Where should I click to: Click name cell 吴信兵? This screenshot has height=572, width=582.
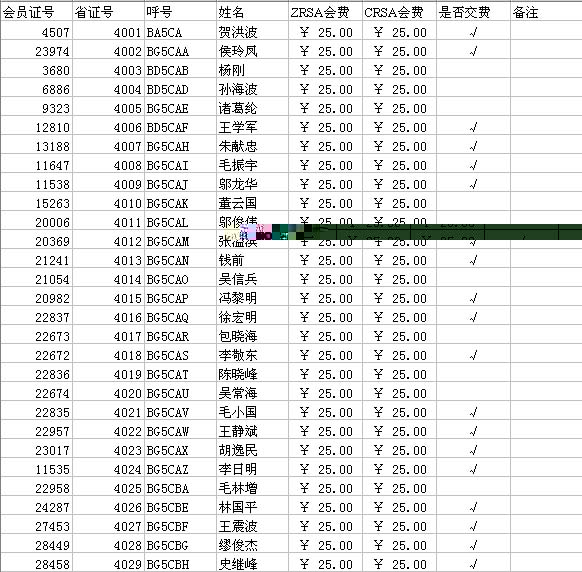pyautogui.click(x=252, y=278)
